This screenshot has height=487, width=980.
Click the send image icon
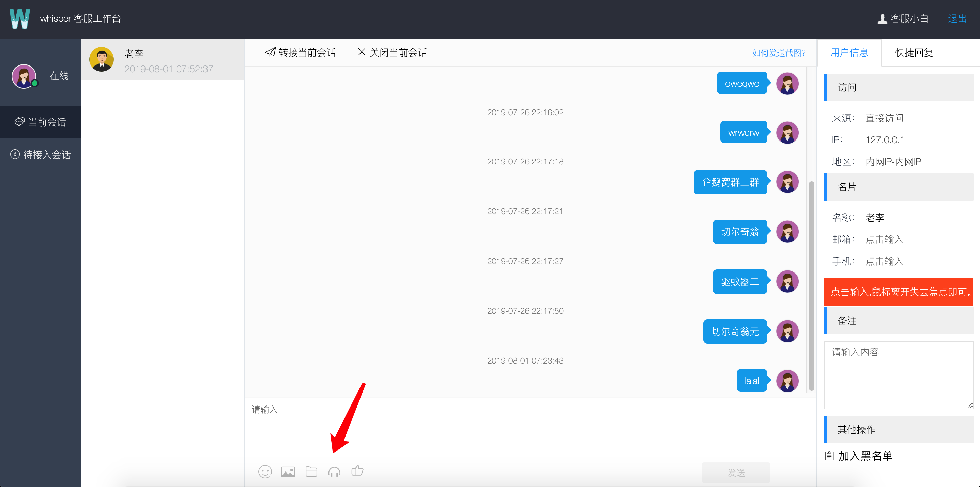click(x=288, y=472)
